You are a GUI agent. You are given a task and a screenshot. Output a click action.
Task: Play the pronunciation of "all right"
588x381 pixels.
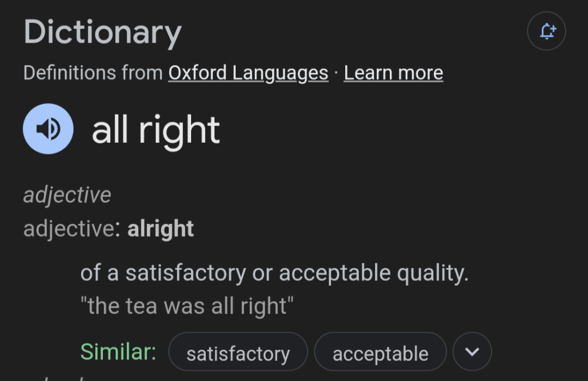(x=48, y=129)
